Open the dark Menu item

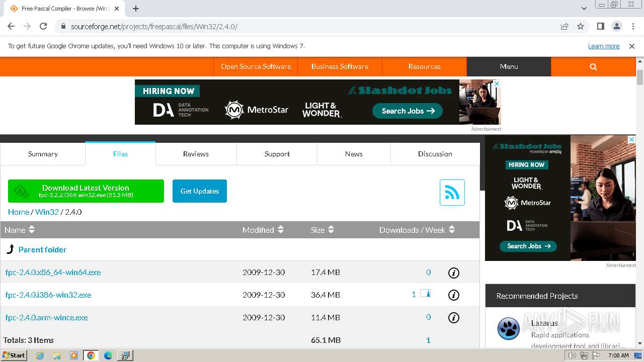pos(509,66)
